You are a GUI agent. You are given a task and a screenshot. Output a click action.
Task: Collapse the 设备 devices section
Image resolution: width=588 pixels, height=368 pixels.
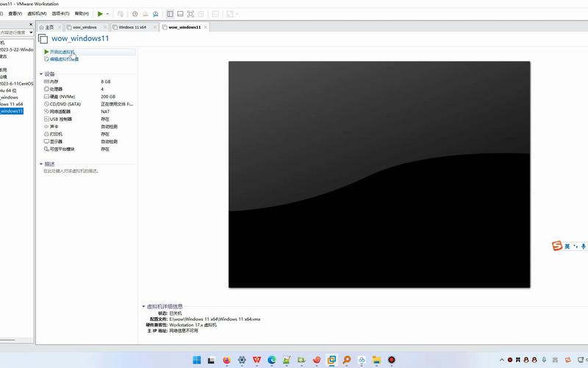(x=41, y=74)
